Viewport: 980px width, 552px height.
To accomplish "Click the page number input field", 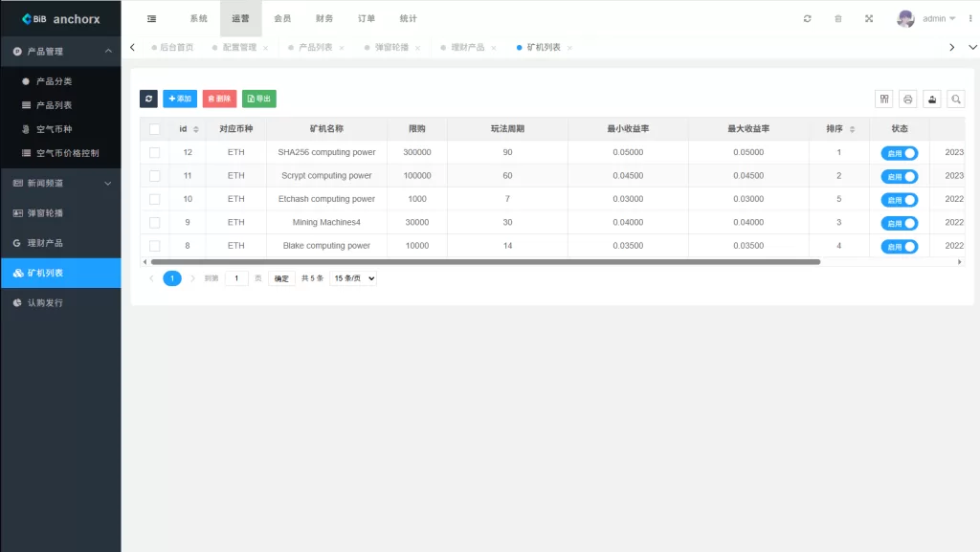I will point(236,277).
